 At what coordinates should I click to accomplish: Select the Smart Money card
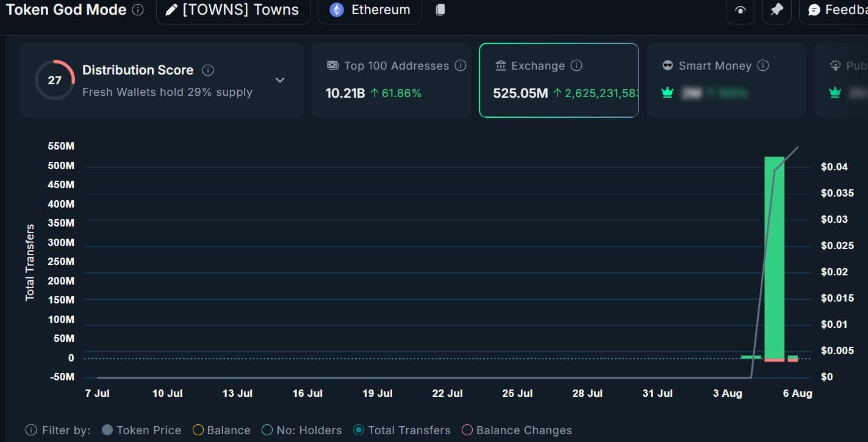726,80
